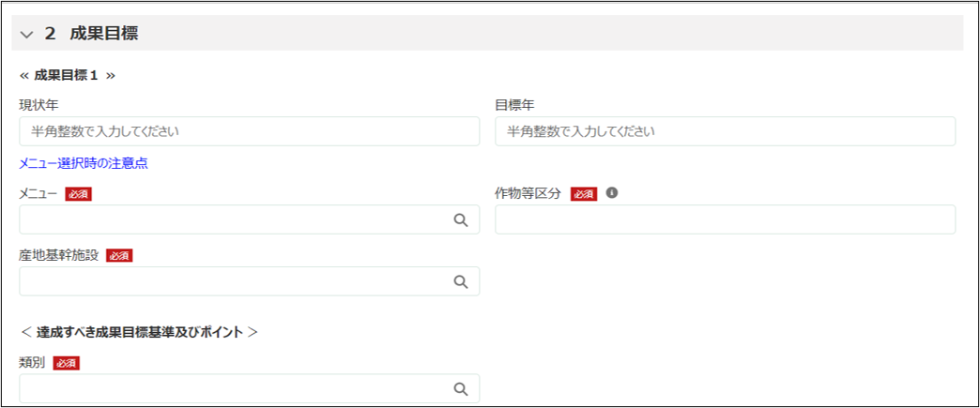Collapse the 成果目標 section chevron

(26, 35)
